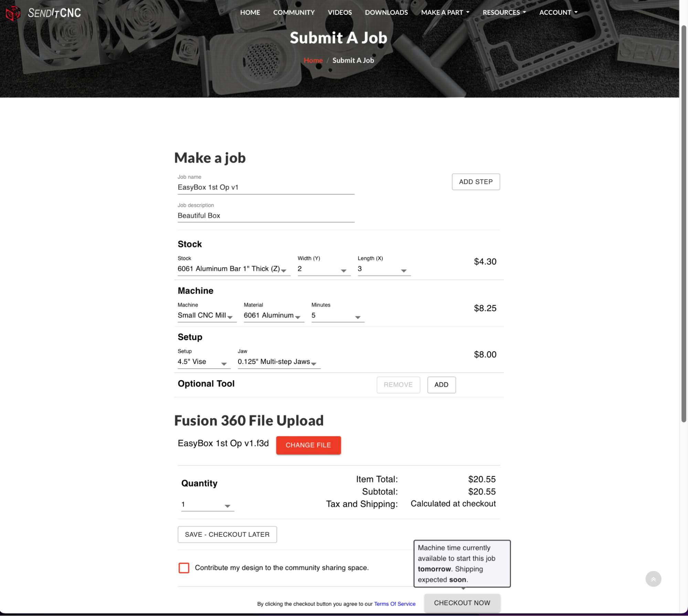Open the Make A Part menu
This screenshot has width=688, height=616.
click(x=445, y=12)
